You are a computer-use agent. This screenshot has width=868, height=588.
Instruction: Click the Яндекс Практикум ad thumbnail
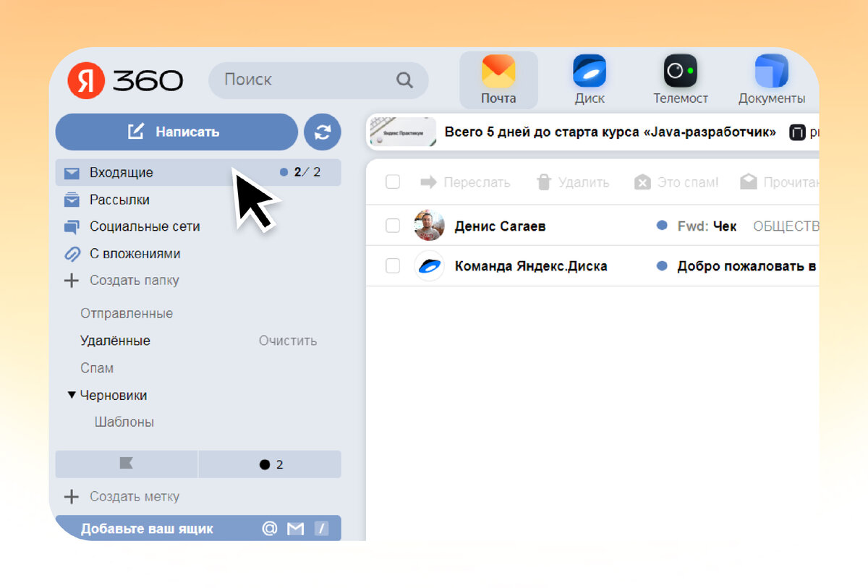tap(403, 132)
